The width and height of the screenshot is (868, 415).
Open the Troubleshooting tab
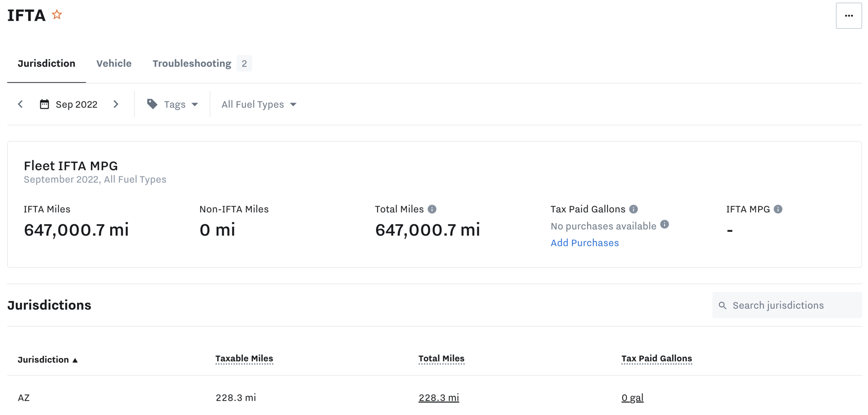click(x=192, y=63)
